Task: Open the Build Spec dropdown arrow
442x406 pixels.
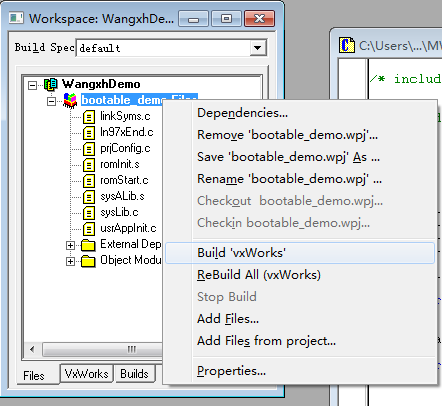Action: click(258, 48)
